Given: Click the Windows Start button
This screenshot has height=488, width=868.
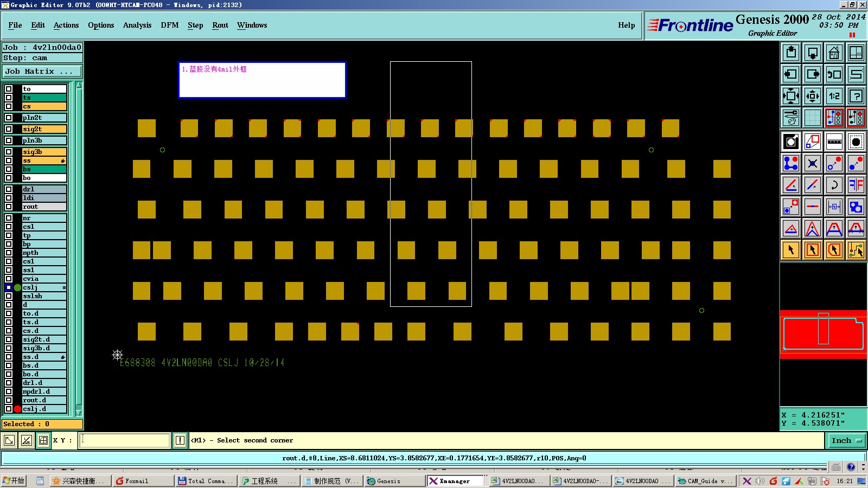Looking at the screenshot, I should [14, 481].
